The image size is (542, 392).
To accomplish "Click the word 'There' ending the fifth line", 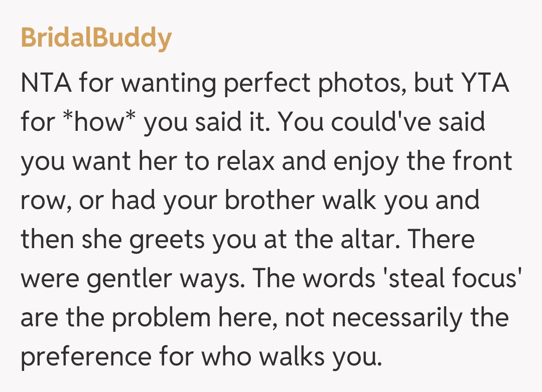I will [x=441, y=240].
